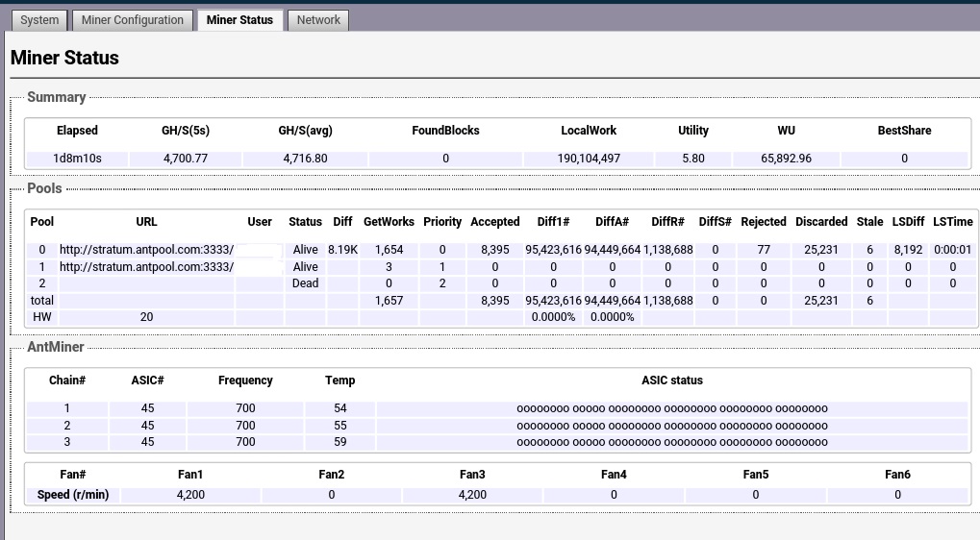
Task: Click the Dead status of pool 2
Action: 305,283
